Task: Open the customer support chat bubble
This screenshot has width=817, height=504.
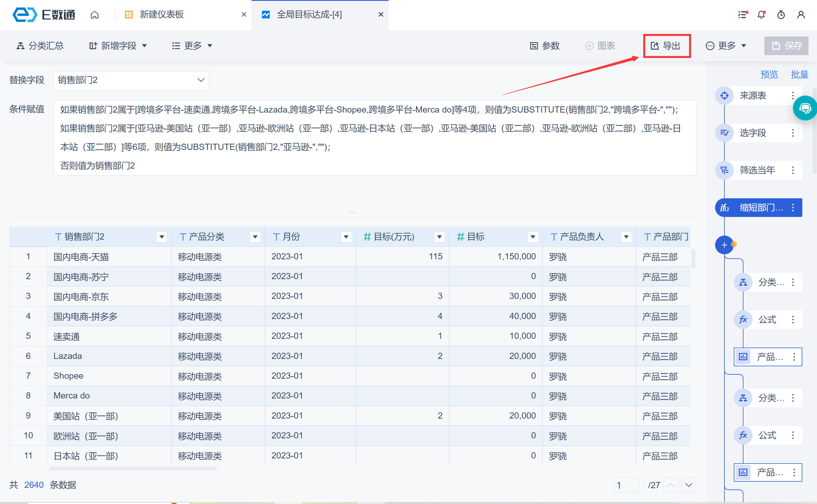Action: [805, 108]
